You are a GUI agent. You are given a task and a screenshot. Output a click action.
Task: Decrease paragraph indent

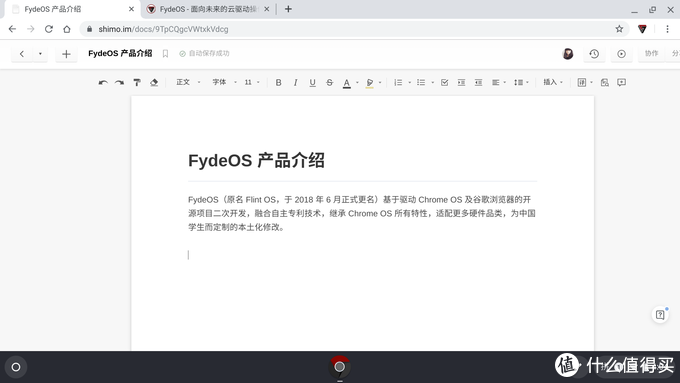pos(478,82)
